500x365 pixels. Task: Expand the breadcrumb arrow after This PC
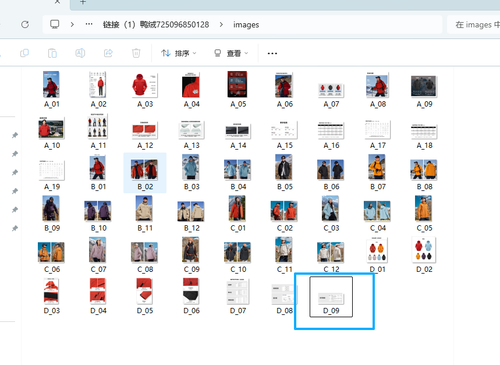point(72,24)
